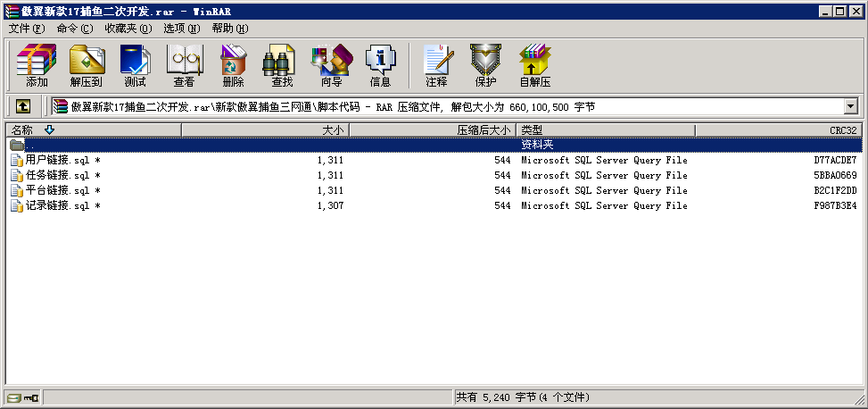The image size is (868, 409).
Task: Click the 保护 (Protect) archive icon
Action: [485, 66]
